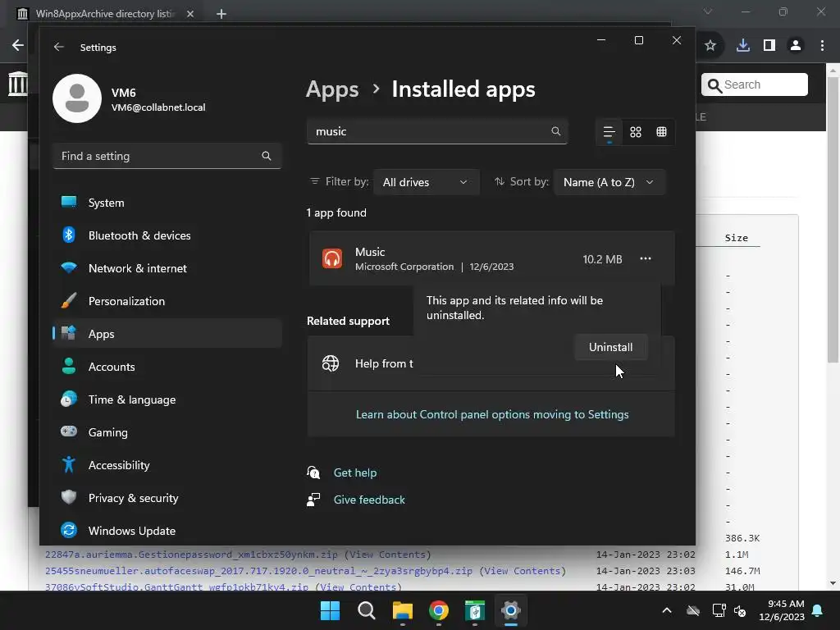840x630 pixels.
Task: Open Chrome three-dot menu
Action: (x=822, y=46)
